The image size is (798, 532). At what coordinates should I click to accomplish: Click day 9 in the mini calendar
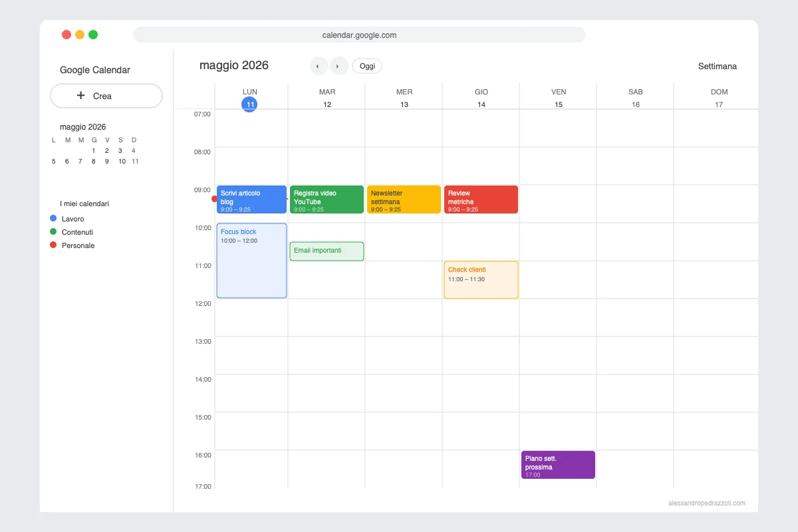point(106,161)
